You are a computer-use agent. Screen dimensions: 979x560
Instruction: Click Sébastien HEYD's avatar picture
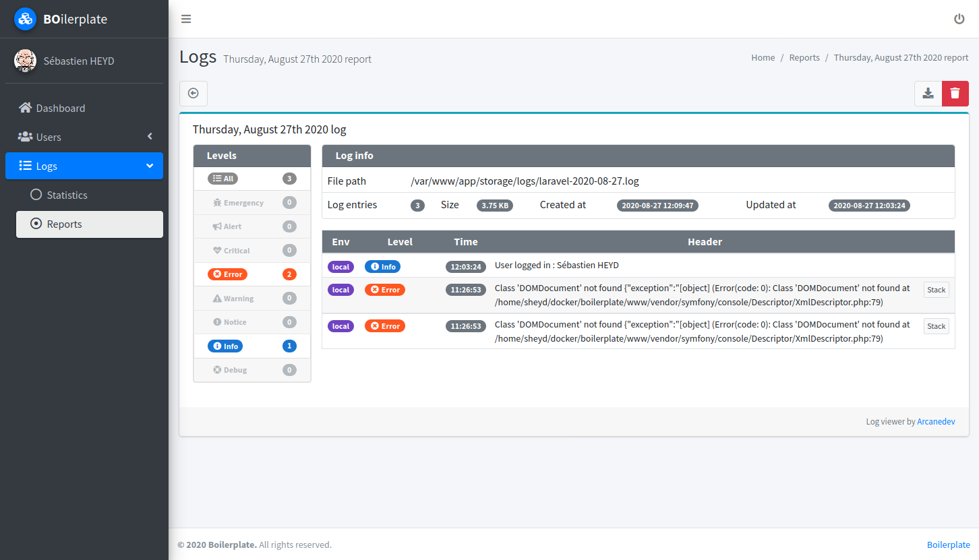[25, 61]
